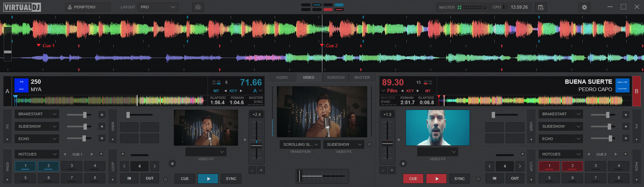Click the center video preview
Screen dimensions: 644x187
322,112
